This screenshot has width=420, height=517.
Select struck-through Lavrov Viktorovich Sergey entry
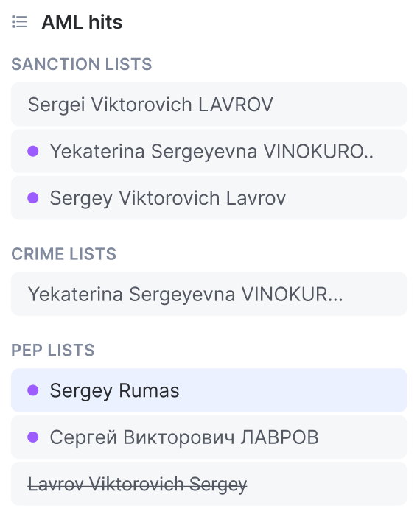tap(209, 484)
